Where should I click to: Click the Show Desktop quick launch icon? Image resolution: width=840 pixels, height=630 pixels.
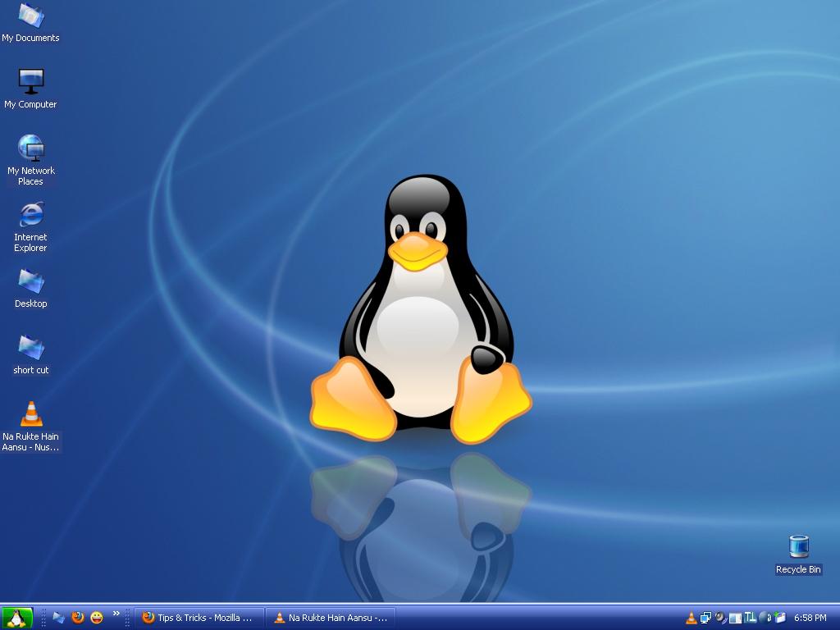pyautogui.click(x=58, y=618)
